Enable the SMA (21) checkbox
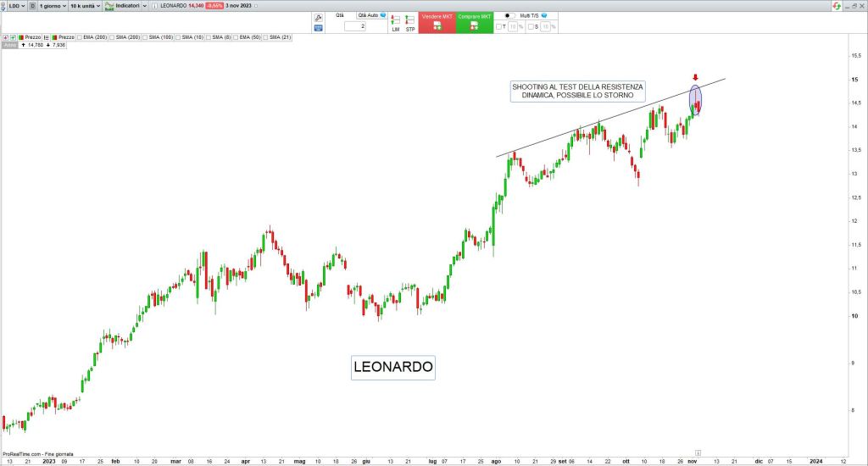868x466 pixels. (265, 37)
